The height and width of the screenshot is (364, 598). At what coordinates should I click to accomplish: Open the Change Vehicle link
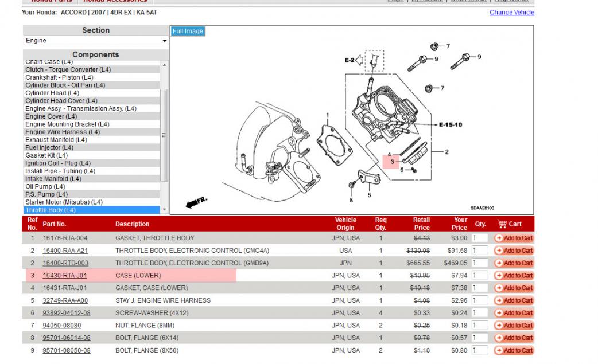511,13
